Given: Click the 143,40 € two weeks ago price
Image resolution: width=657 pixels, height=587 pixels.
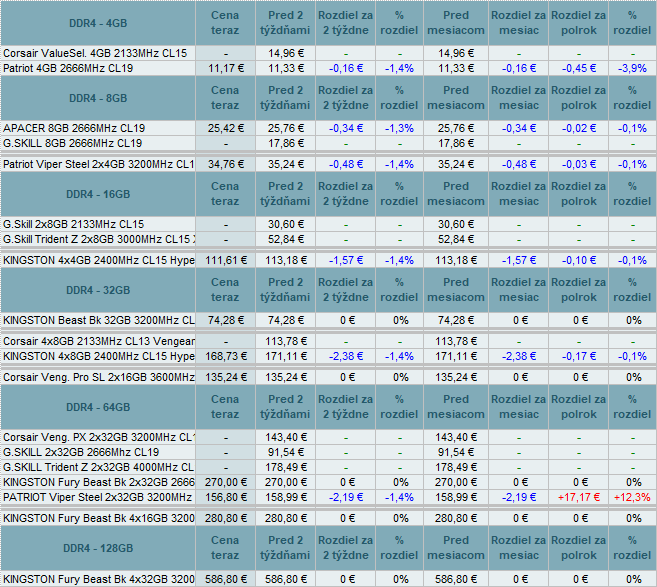Looking at the screenshot, I should click(x=286, y=437).
